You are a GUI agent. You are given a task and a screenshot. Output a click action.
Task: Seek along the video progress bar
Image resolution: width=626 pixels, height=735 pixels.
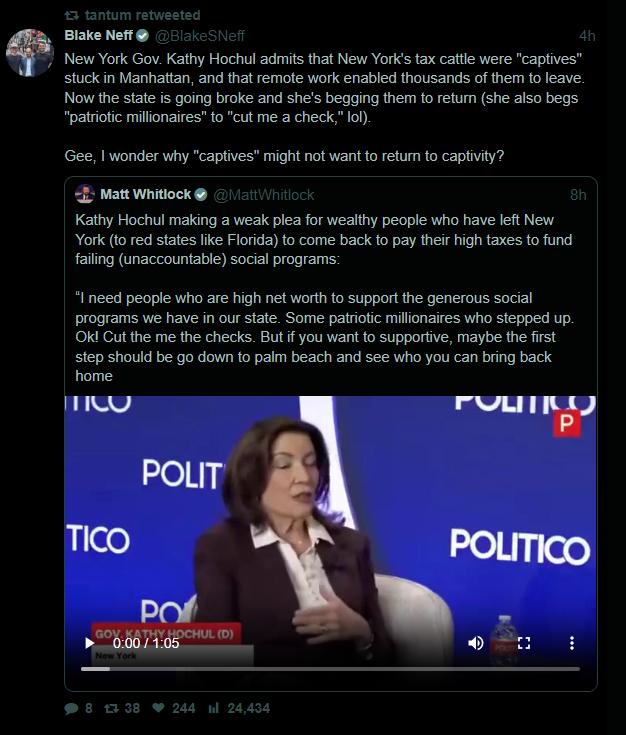330,669
